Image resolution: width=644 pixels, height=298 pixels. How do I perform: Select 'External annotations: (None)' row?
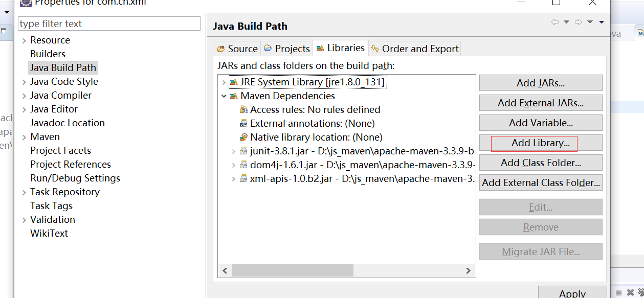[x=313, y=123]
